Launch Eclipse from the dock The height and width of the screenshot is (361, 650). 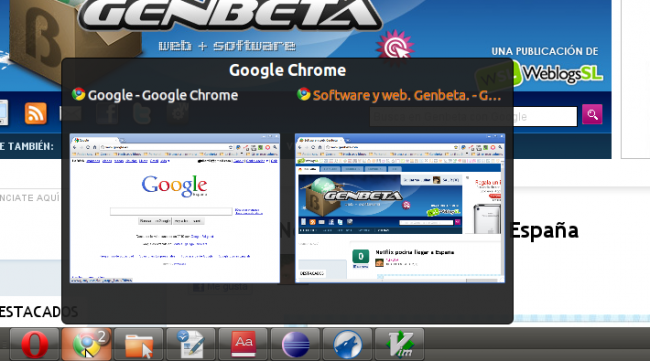[x=295, y=344]
